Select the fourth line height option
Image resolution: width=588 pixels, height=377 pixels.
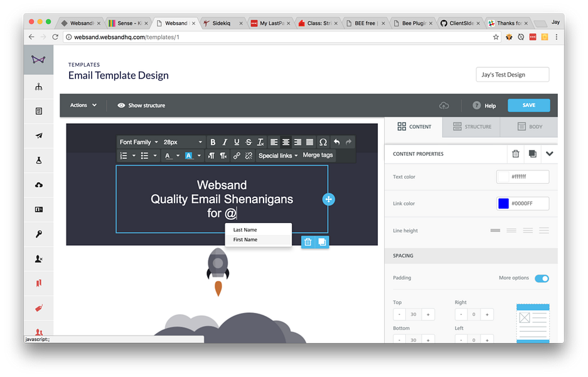point(544,230)
